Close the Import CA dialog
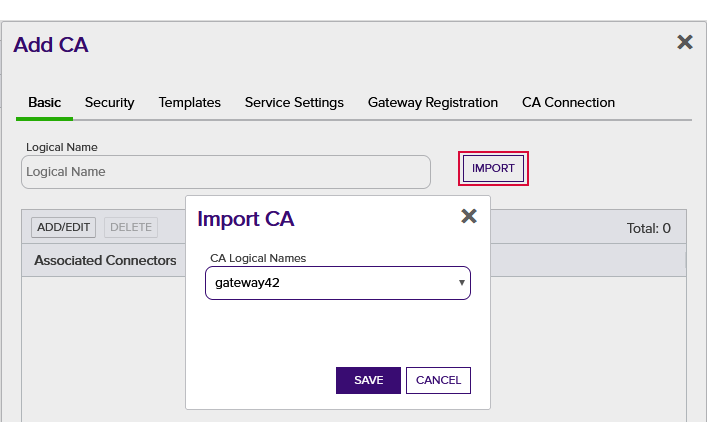Image resolution: width=707 pixels, height=422 pixels. [x=469, y=216]
